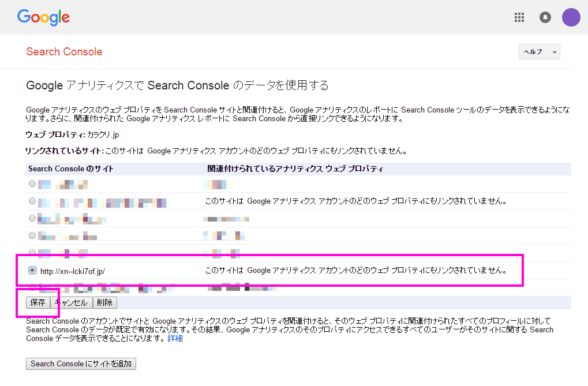Screen dimensions: 588x386
Task: Click the http://xn--lcki7of.jp/ site URL text
Action: point(73,271)
